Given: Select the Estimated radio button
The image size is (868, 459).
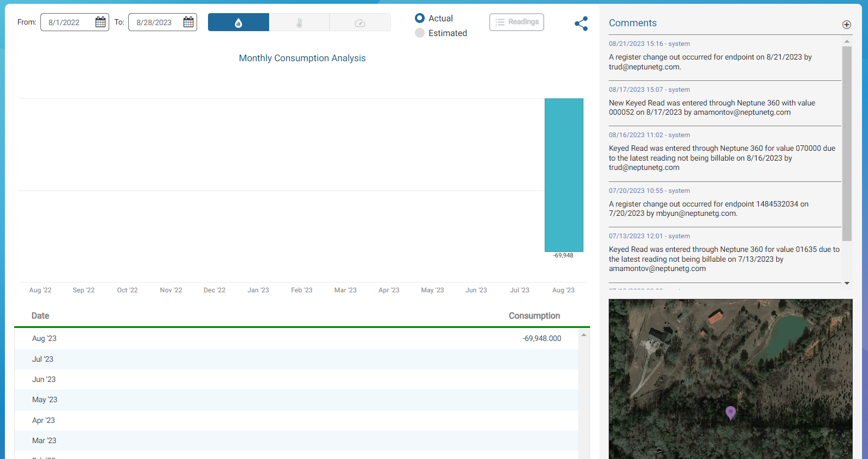Looking at the screenshot, I should [420, 33].
